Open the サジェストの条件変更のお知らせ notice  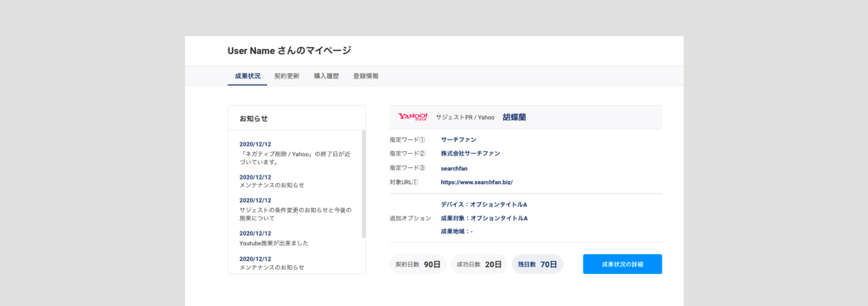(x=295, y=214)
